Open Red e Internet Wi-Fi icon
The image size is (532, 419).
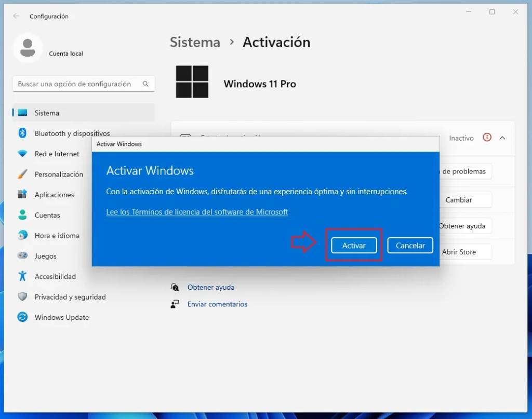point(22,154)
